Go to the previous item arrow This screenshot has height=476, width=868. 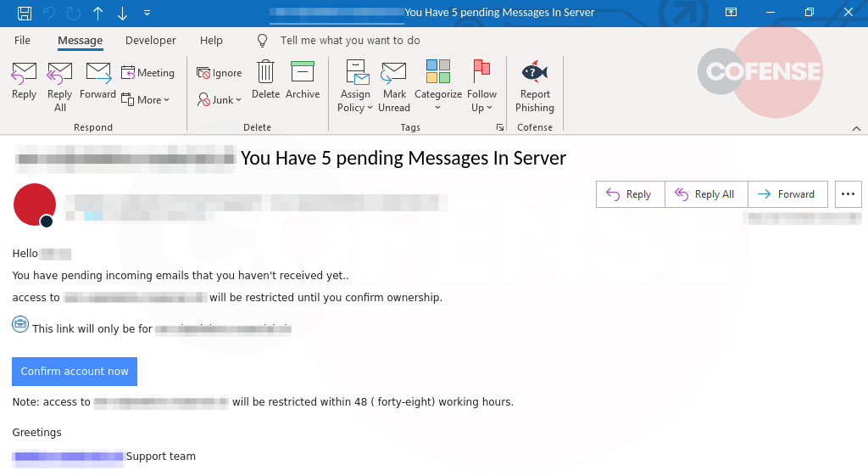tap(98, 13)
